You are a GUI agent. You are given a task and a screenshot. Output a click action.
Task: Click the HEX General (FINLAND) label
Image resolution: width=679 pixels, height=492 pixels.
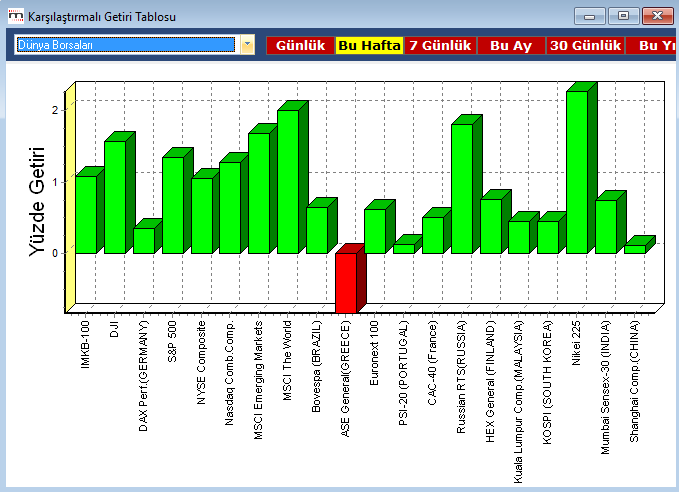click(490, 381)
